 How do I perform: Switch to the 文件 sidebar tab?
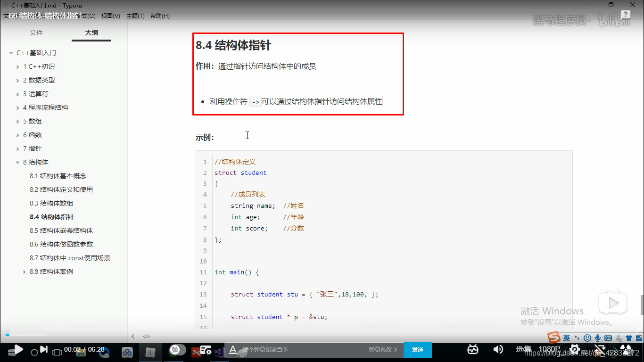click(x=36, y=33)
